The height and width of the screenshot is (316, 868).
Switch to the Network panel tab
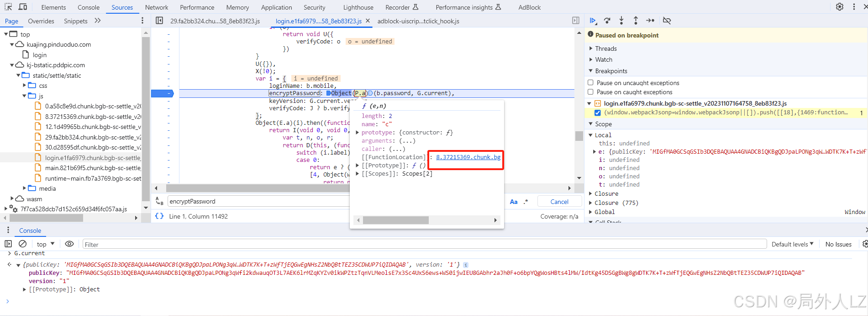[x=157, y=7]
